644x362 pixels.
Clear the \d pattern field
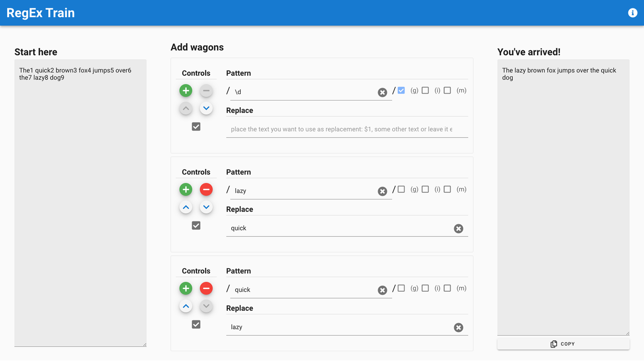point(382,93)
